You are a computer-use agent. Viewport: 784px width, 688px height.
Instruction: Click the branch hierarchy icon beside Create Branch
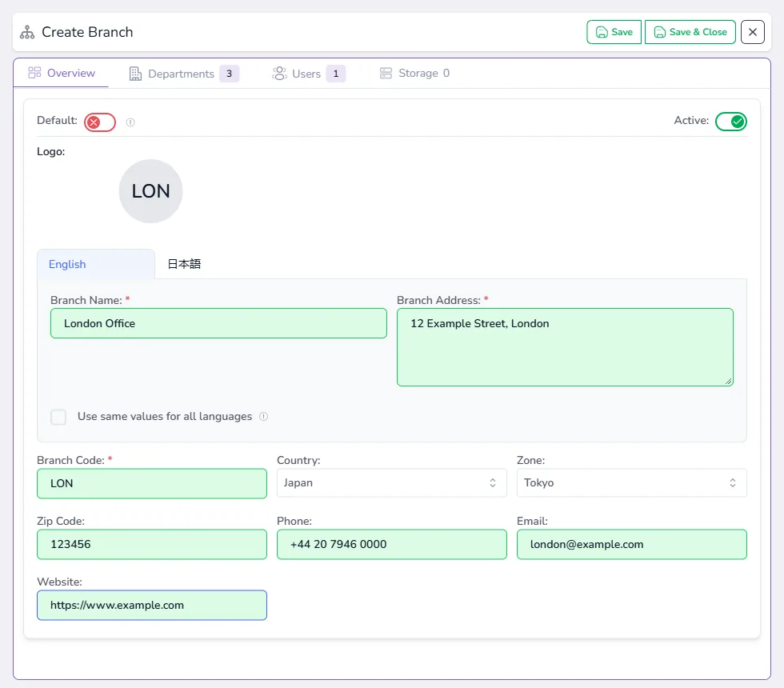point(27,32)
